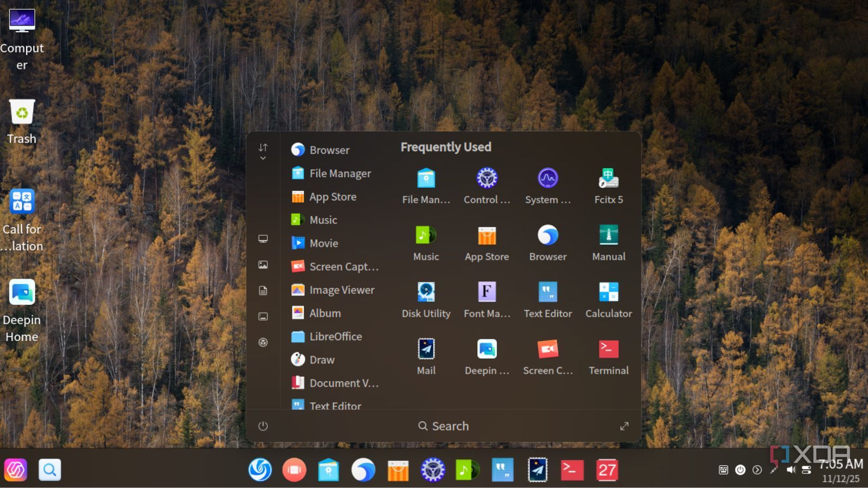The width and height of the screenshot is (868, 488).
Task: Open Call for translation desktop shortcut
Action: click(22, 220)
